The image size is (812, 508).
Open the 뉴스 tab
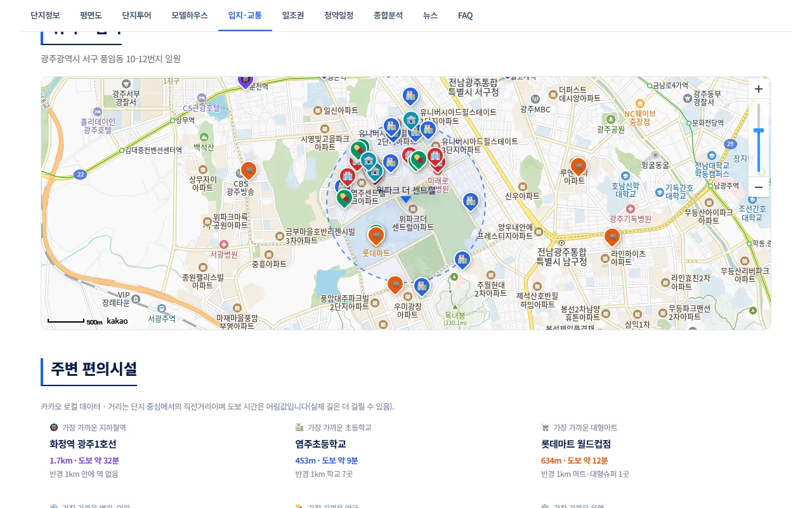pyautogui.click(x=430, y=15)
